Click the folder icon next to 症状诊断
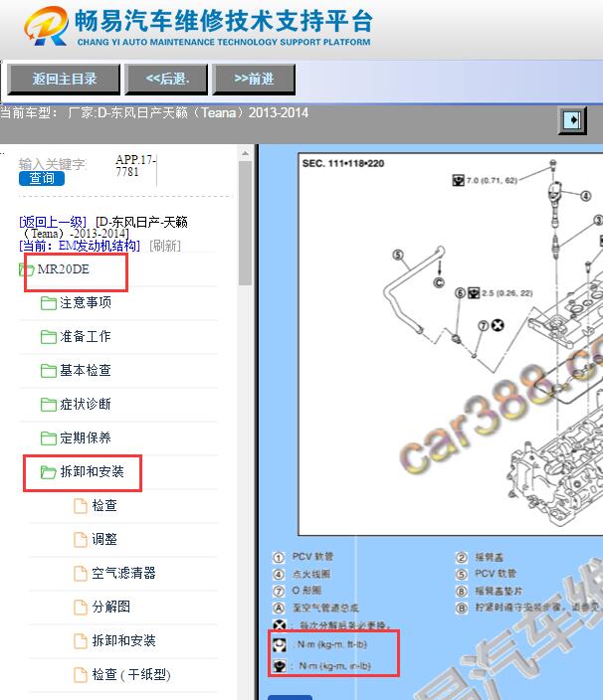 [x=48, y=405]
